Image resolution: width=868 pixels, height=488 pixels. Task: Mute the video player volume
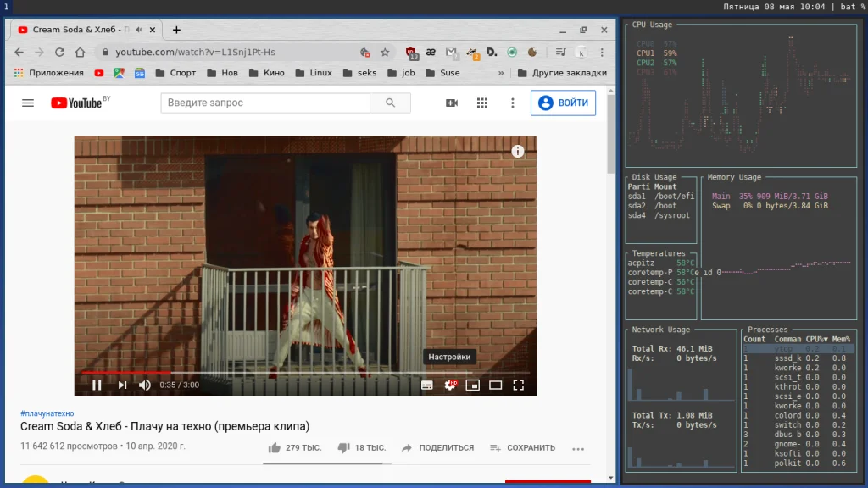click(x=145, y=385)
